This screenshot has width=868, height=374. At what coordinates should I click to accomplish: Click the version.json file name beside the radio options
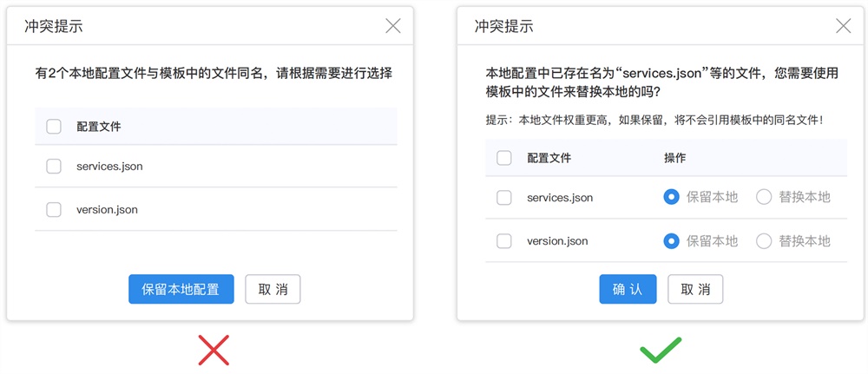[557, 241]
